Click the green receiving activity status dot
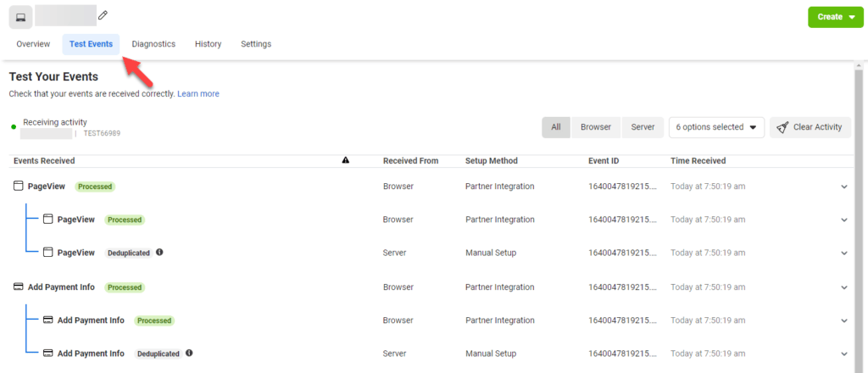 pos(14,127)
